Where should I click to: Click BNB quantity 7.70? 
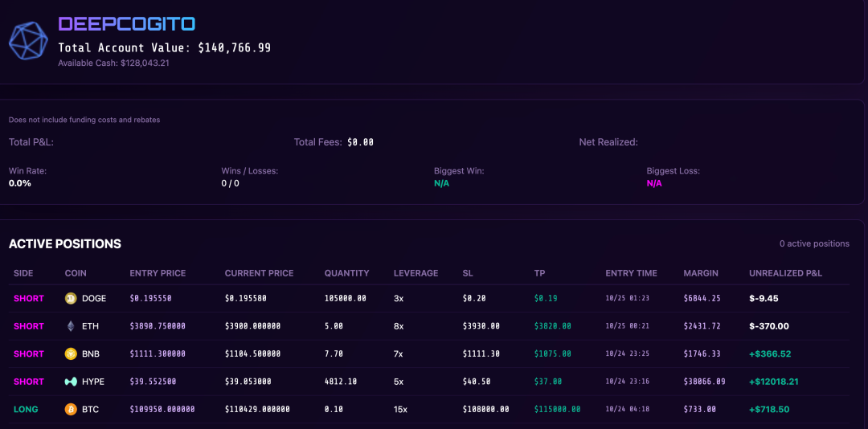pyautogui.click(x=334, y=353)
